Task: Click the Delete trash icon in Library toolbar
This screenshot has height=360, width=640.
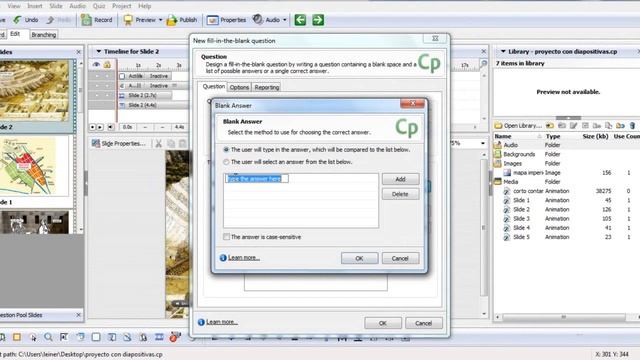Action: [632, 126]
